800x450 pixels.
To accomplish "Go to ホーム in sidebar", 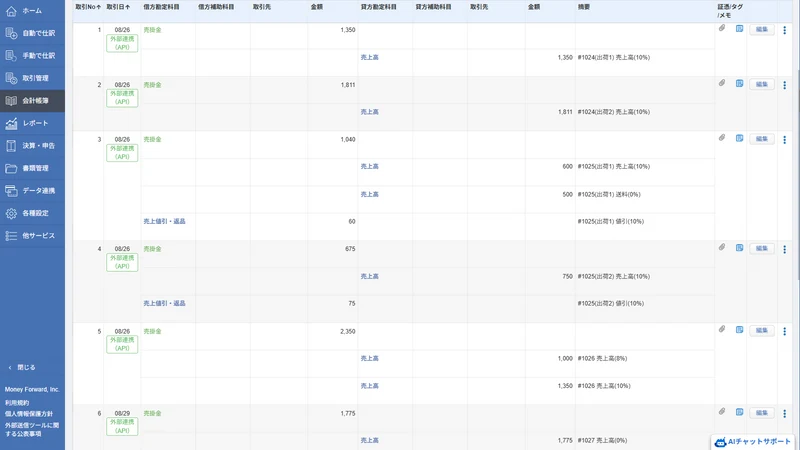I will [x=32, y=11].
